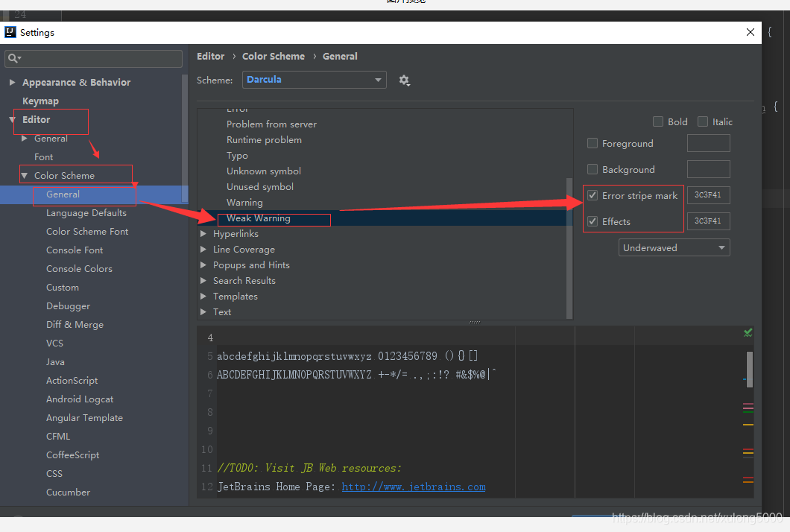Select Console Colors

point(79,268)
